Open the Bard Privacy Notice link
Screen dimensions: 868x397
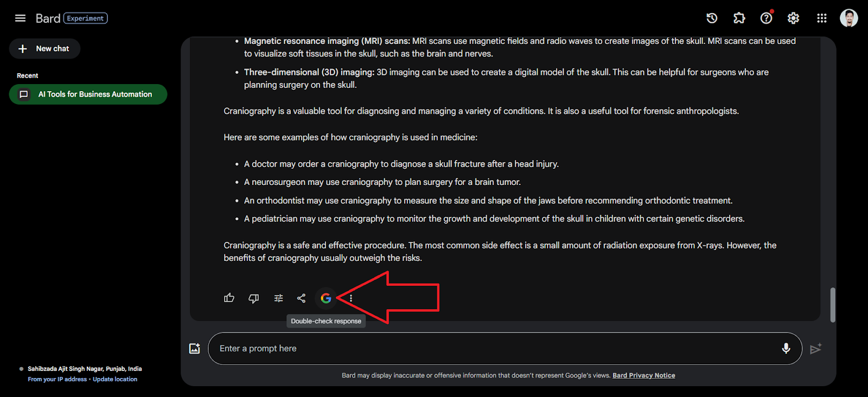tap(644, 375)
